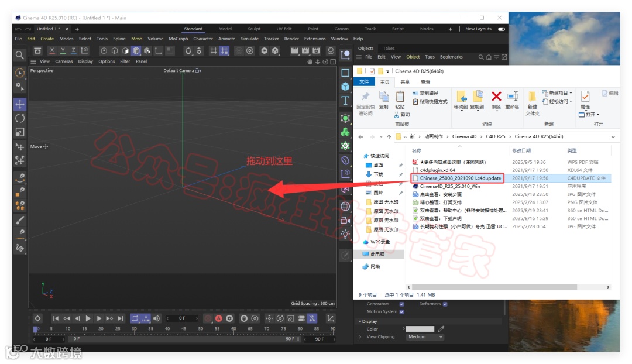Open the View Clipping Medium dropdown
632x364 pixels.
coord(425,337)
